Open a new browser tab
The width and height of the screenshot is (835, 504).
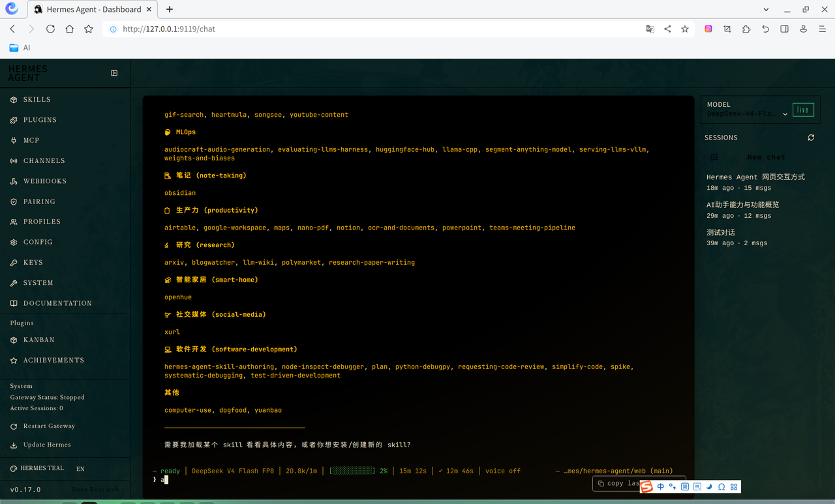click(x=170, y=10)
